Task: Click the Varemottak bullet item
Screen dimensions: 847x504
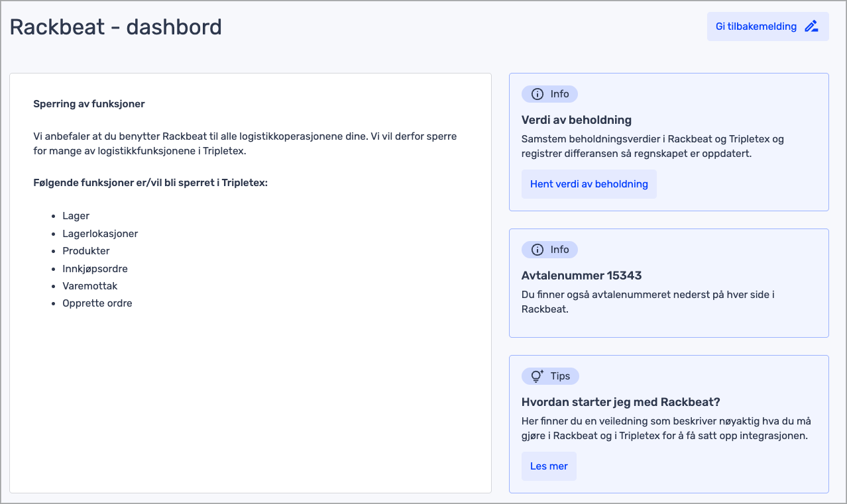Action: click(x=90, y=286)
